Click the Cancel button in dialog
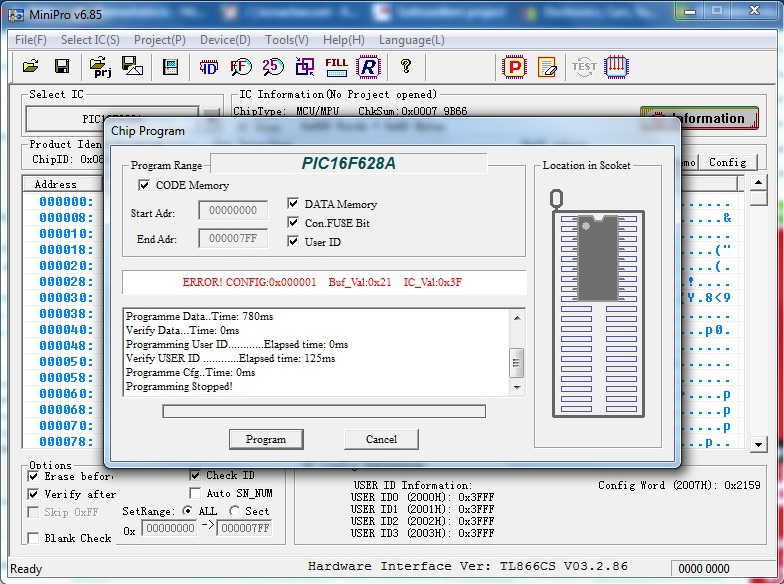 tap(381, 439)
